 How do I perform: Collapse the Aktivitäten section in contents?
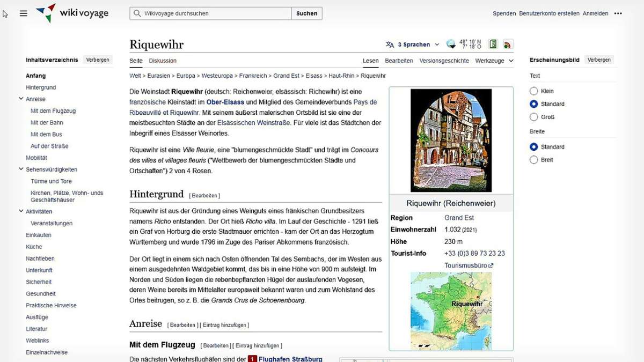pyautogui.click(x=21, y=211)
